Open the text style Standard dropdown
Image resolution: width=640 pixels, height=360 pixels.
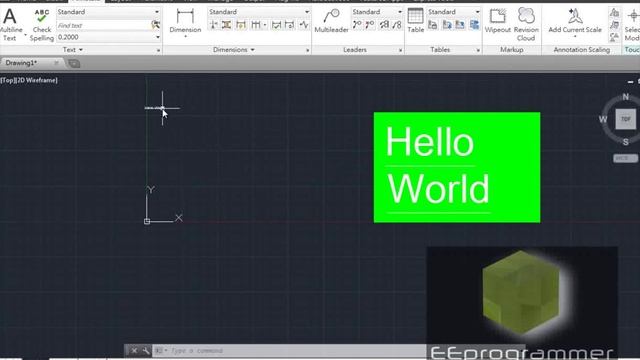click(x=157, y=12)
